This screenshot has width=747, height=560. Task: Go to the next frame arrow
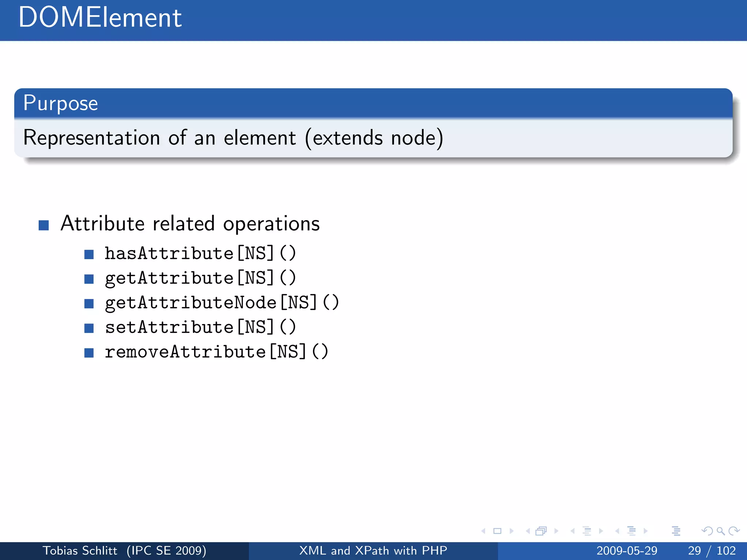pyautogui.click(x=556, y=531)
